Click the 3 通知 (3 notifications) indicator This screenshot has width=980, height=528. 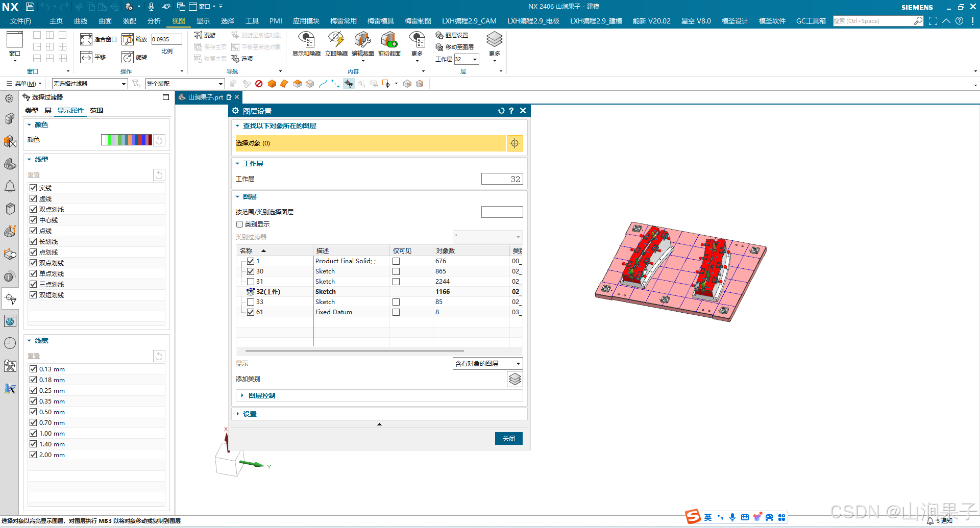[940, 521]
